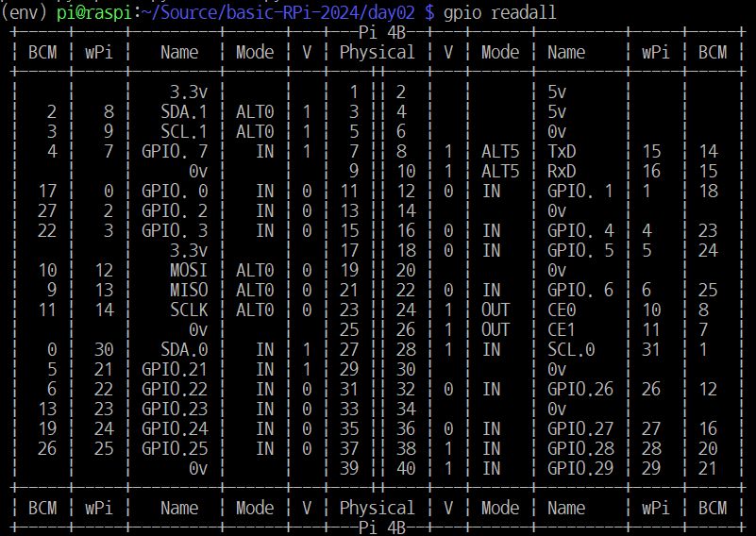
Task: Click 'Physical' in the top header row
Action: (x=377, y=52)
